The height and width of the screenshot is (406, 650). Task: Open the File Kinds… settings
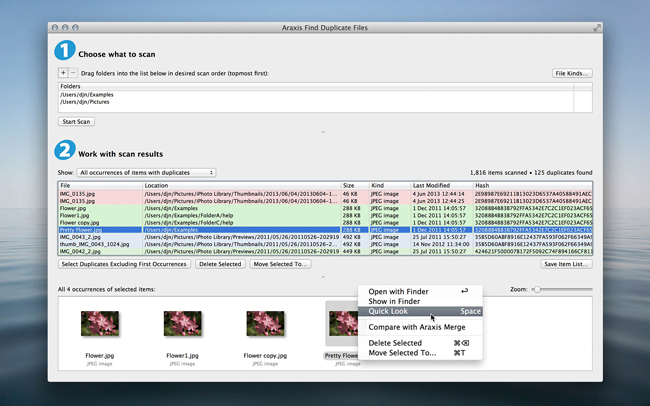(x=572, y=73)
